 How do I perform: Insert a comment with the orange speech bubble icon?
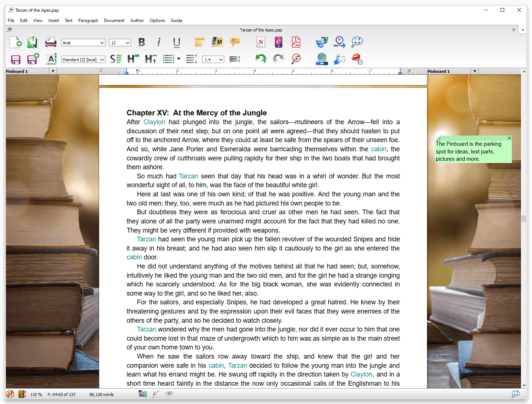click(235, 42)
